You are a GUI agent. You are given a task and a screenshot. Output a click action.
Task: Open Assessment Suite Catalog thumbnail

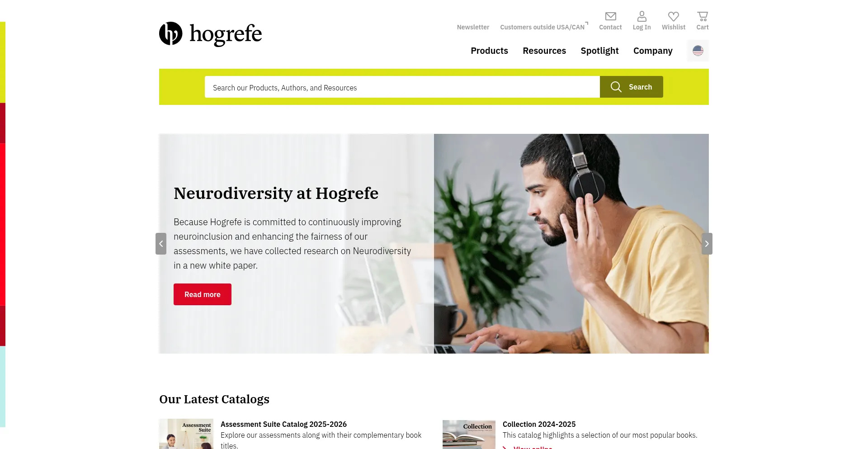pos(186,434)
